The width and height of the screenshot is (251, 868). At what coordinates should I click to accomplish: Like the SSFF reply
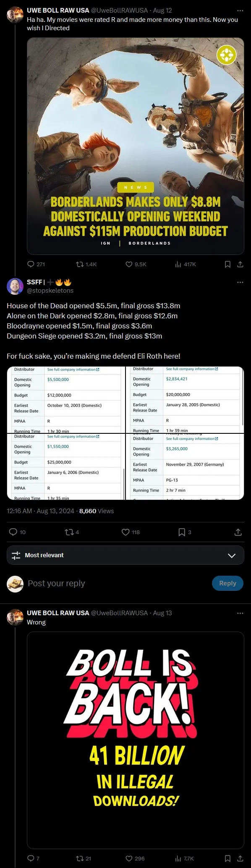pos(125,532)
